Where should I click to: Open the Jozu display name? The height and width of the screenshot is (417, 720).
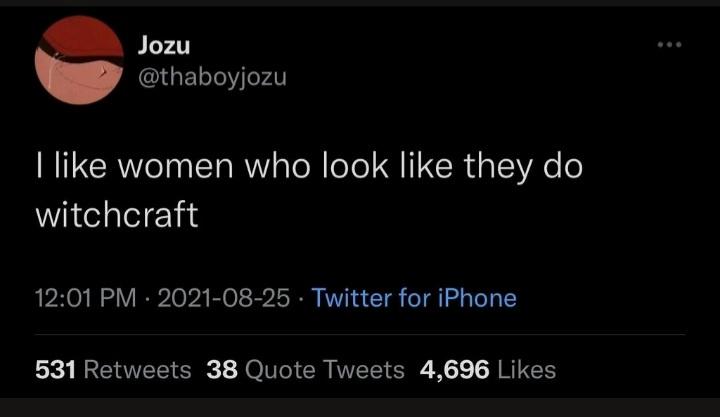(161, 45)
